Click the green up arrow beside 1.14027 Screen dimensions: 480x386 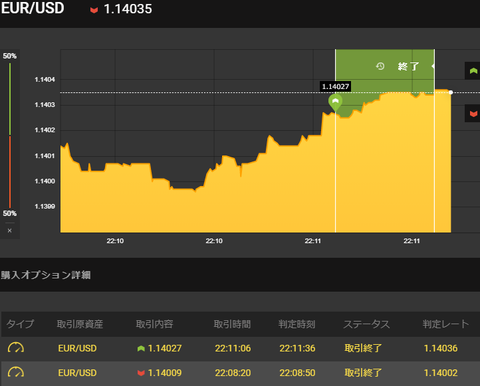coord(141,348)
